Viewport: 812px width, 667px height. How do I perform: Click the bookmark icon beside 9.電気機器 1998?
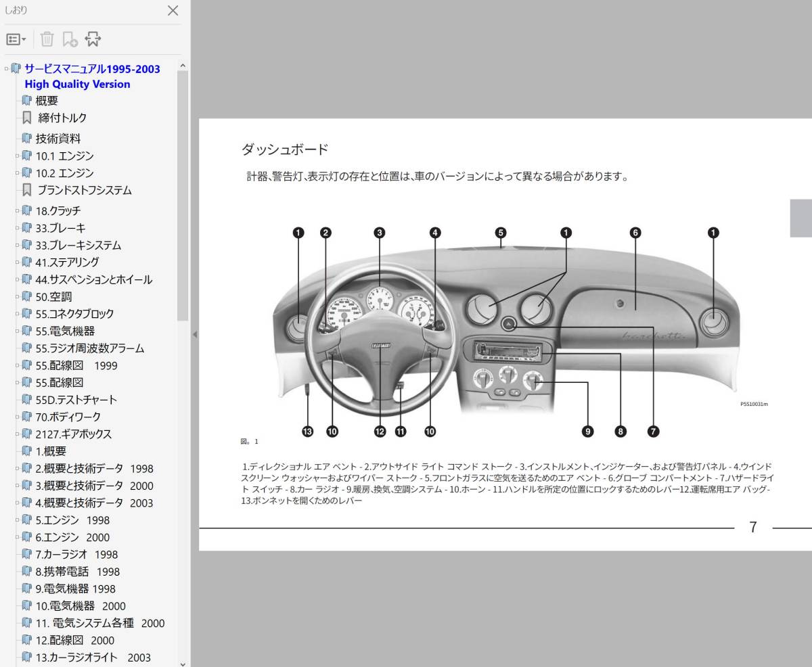click(27, 589)
